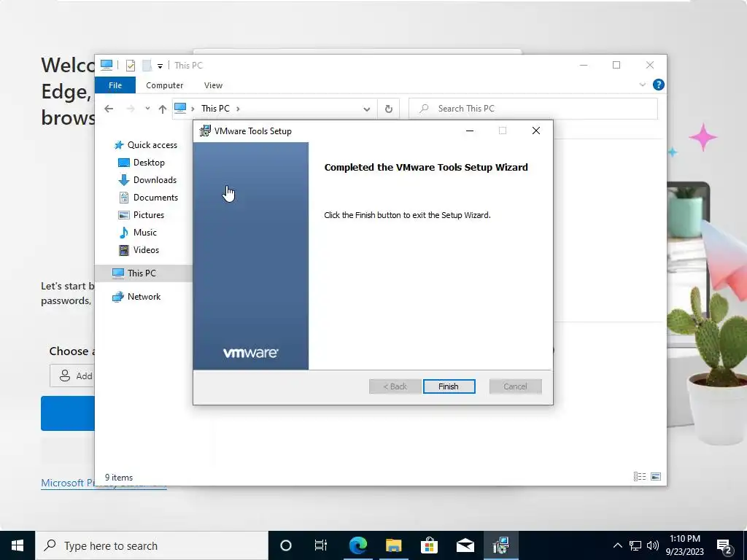Click This PC icon in title bar
The height and width of the screenshot is (560, 747).
click(x=107, y=65)
